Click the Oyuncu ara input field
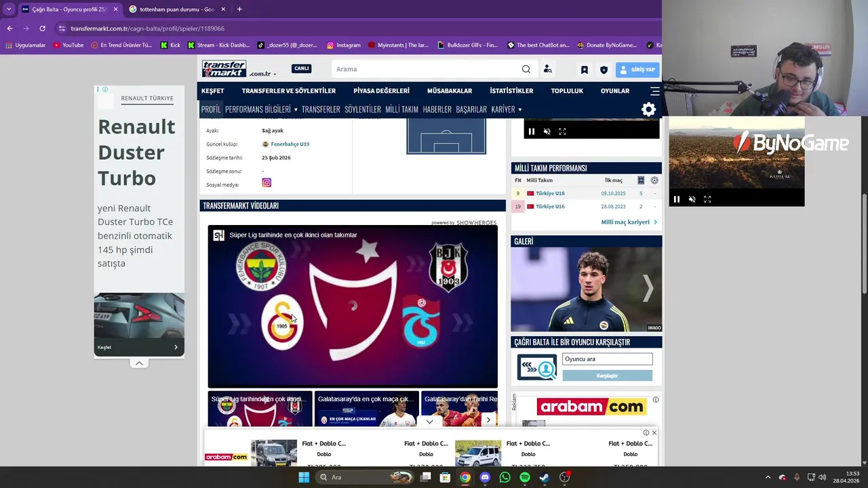868x488 pixels. (607, 359)
